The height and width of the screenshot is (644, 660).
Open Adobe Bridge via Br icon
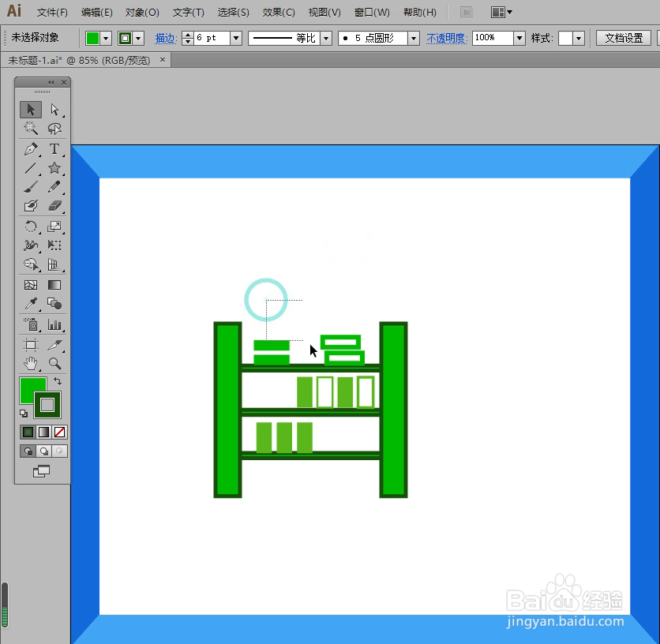click(x=467, y=12)
